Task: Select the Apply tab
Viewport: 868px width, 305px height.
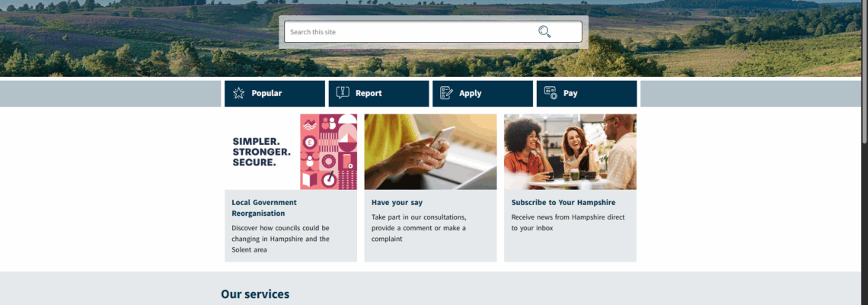Action: click(483, 94)
